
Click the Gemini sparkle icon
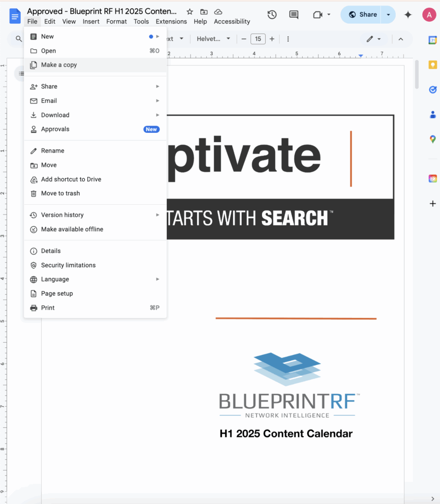tap(408, 15)
